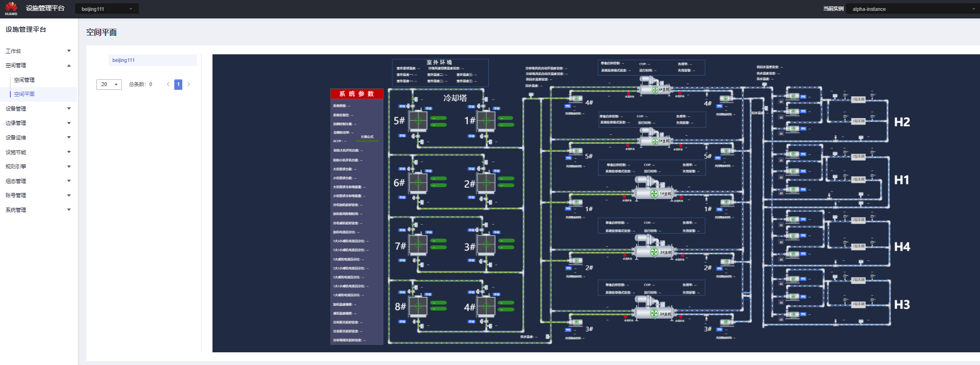Click the H1 zone label

tap(902, 180)
